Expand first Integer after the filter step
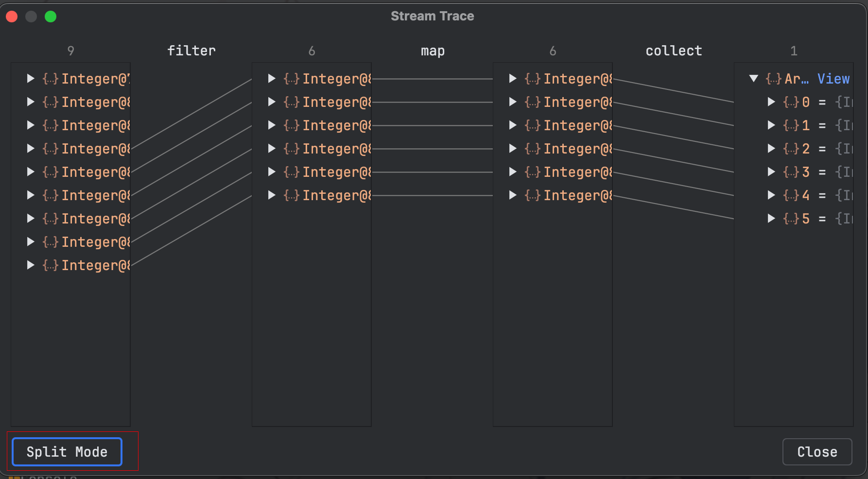 272,79
